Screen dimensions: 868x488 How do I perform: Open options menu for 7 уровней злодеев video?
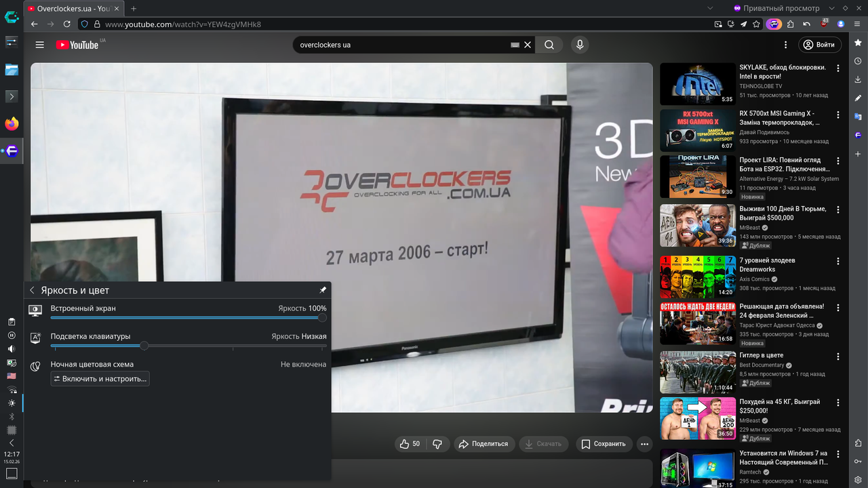click(x=838, y=261)
